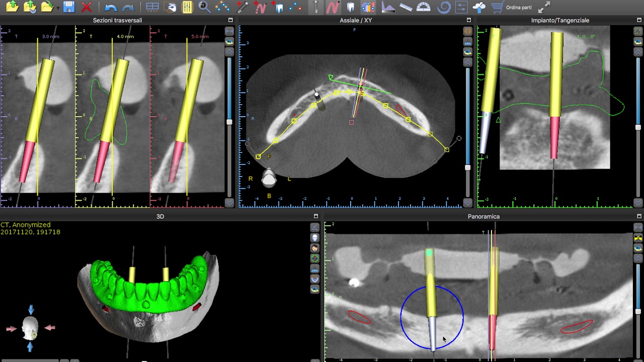
Task: Click down chevron at bottom of Sezioni trasversali
Action: [x=229, y=203]
